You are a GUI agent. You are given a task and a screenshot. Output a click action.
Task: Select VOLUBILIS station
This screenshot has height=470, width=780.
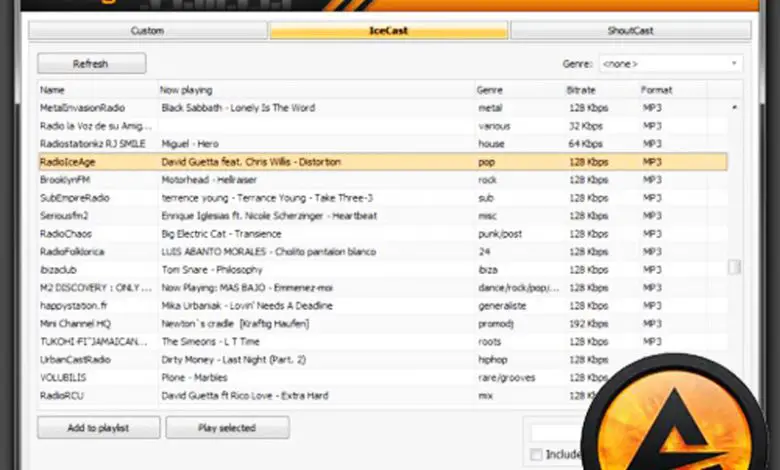tap(63, 377)
